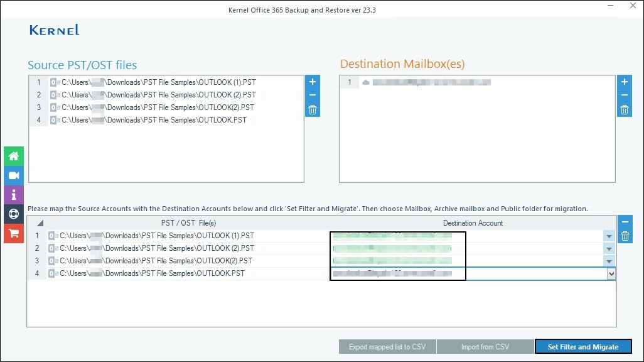Select source file OUTLOOK(2).PST row 3 in list
The image size is (644, 362).
tap(166, 107)
